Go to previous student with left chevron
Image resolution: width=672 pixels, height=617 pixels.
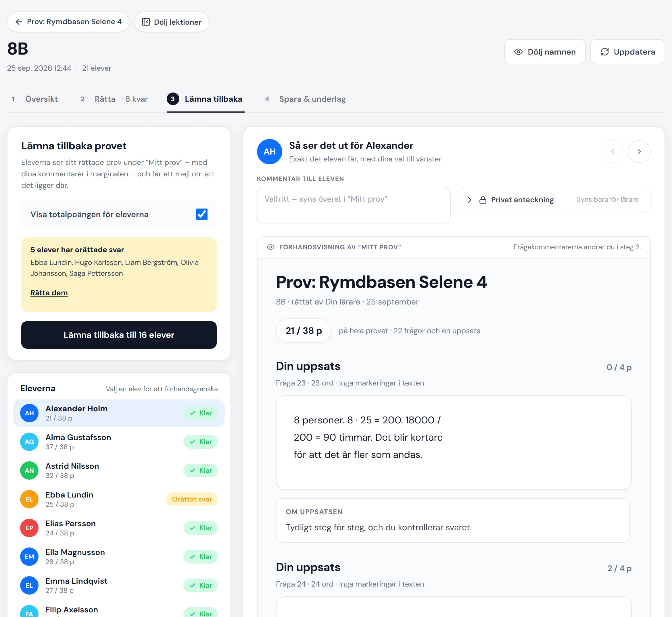click(x=613, y=152)
